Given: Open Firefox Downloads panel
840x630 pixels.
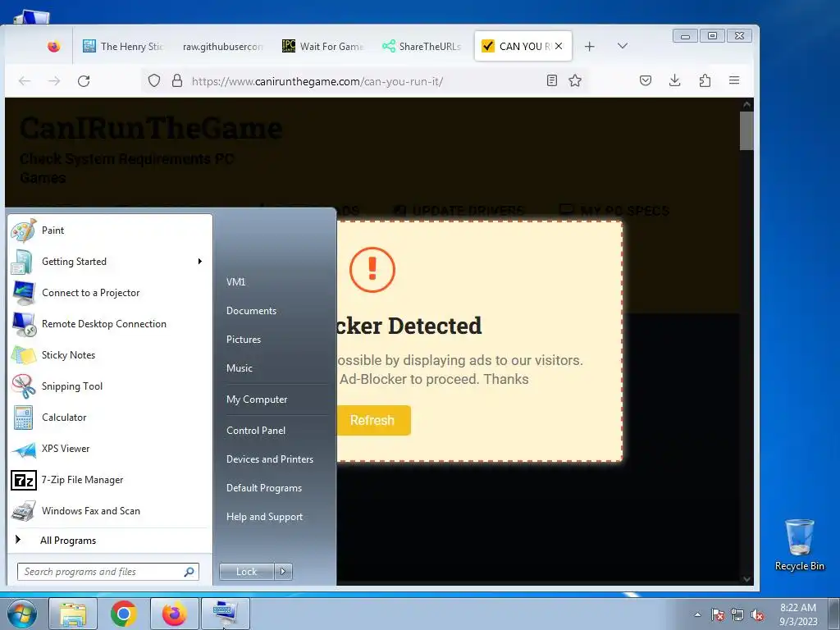Looking at the screenshot, I should [x=675, y=81].
